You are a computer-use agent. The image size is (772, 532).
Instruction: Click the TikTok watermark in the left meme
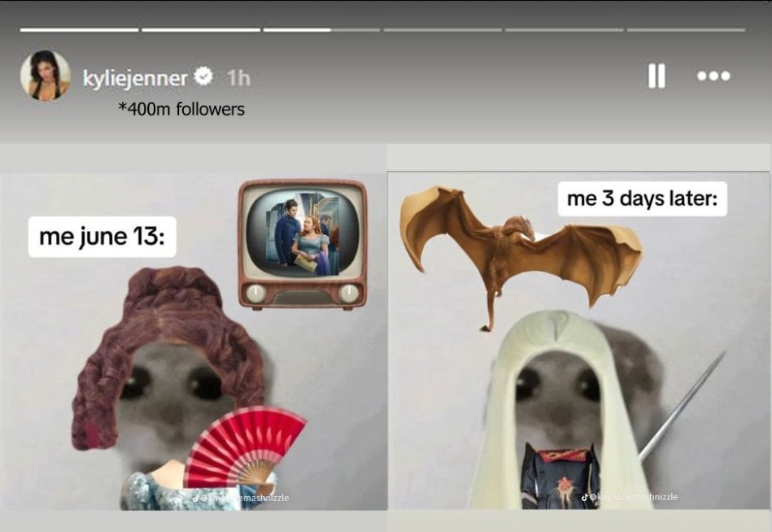tap(241, 498)
